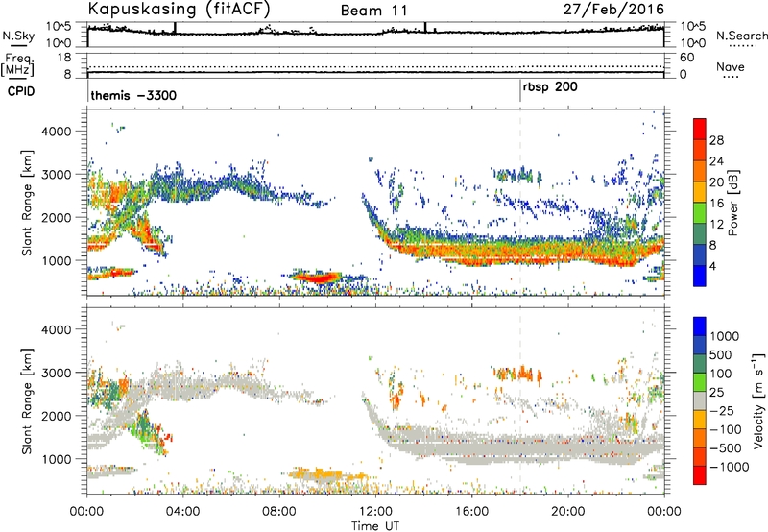Click the 4000 range tick in Power panel
The image size is (768, 532).
pyautogui.click(x=57, y=132)
